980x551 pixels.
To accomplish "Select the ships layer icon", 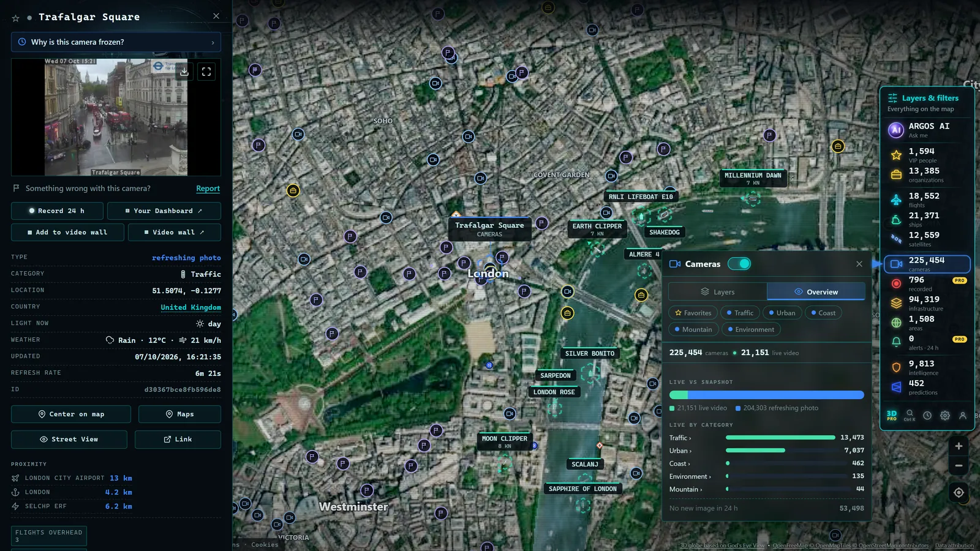I will coord(896,219).
